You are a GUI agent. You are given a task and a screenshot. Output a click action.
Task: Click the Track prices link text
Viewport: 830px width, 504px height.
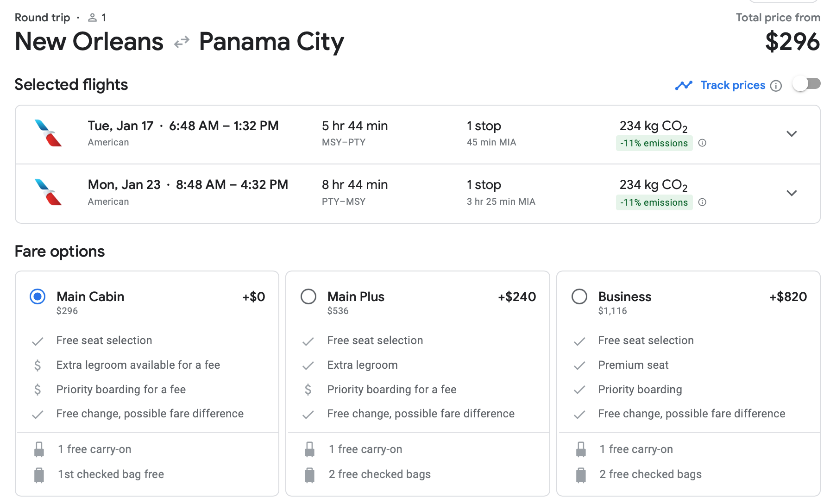733,85
